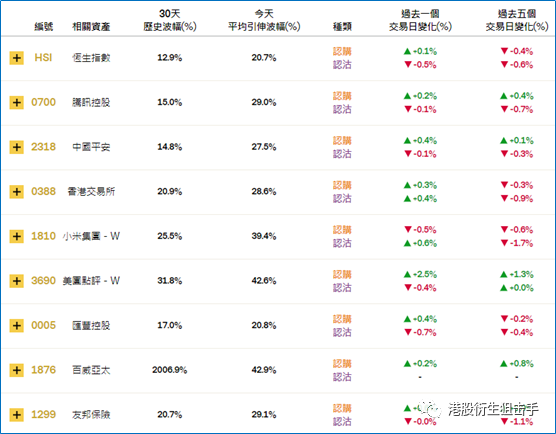Screen dimensions: 556x434
Task: Open the HSI code link
Action: [43, 57]
